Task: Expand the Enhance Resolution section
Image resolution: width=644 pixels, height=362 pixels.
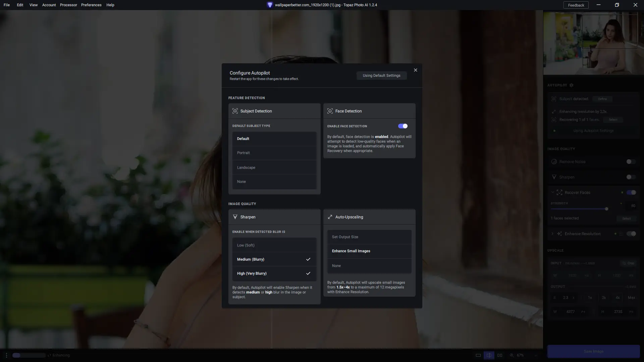Action: 552,234
